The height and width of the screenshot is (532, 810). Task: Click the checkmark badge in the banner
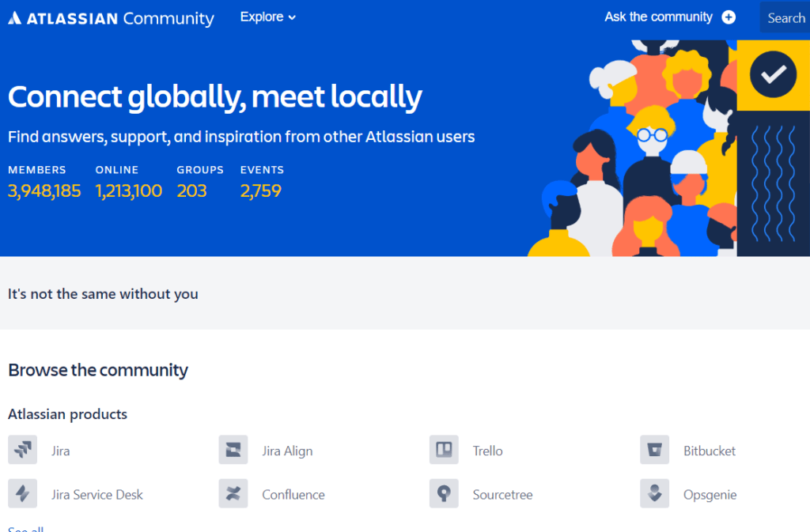coord(773,75)
